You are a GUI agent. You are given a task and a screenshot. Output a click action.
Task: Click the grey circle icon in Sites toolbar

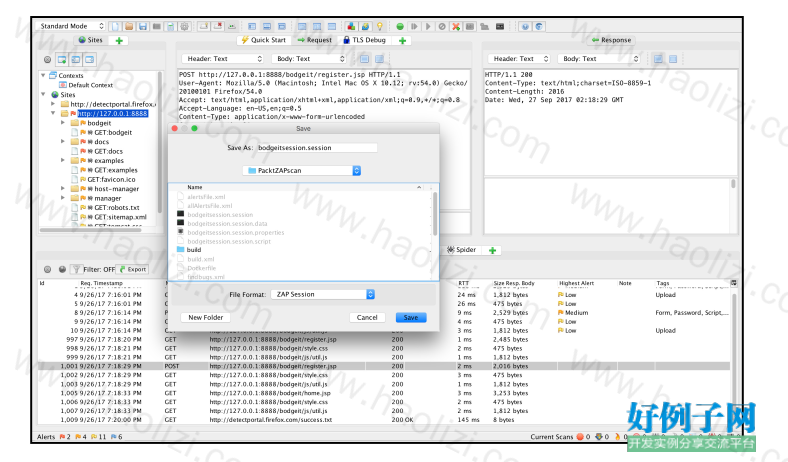click(47, 60)
